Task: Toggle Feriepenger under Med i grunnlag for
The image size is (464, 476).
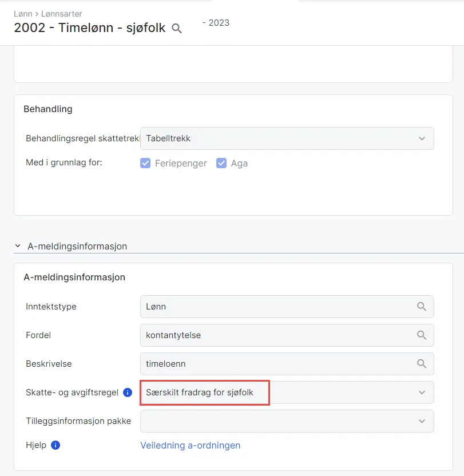Action: [x=145, y=163]
